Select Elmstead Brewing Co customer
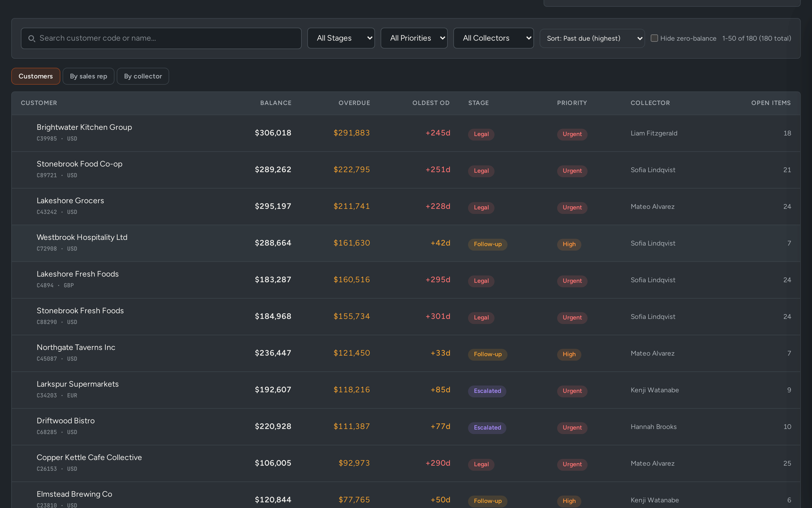The height and width of the screenshot is (508, 812). [74, 494]
